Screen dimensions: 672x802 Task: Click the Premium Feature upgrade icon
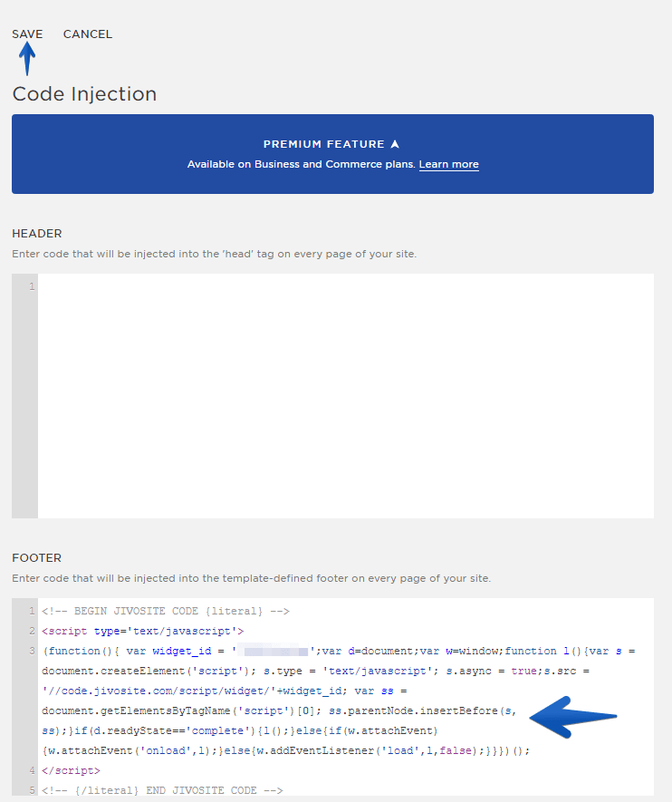[395, 144]
